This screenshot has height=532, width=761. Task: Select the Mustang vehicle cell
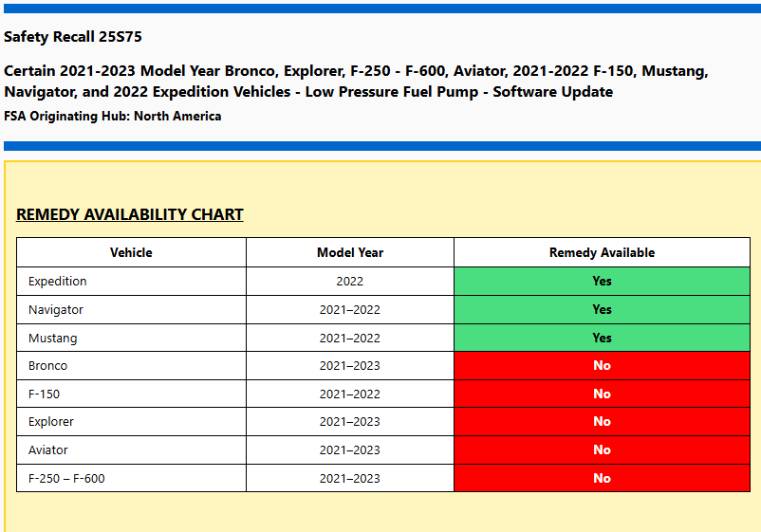tap(131, 338)
